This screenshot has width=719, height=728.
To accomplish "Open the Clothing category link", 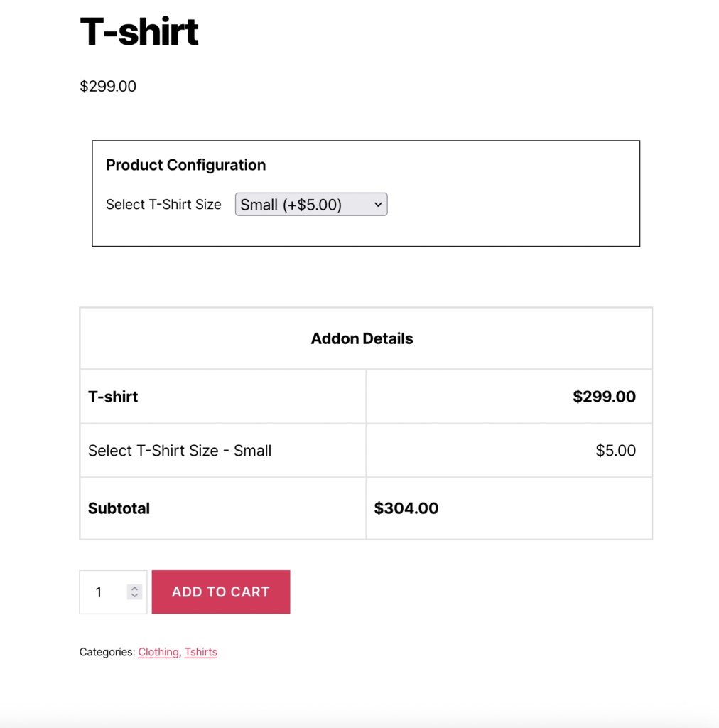I will point(158,652).
